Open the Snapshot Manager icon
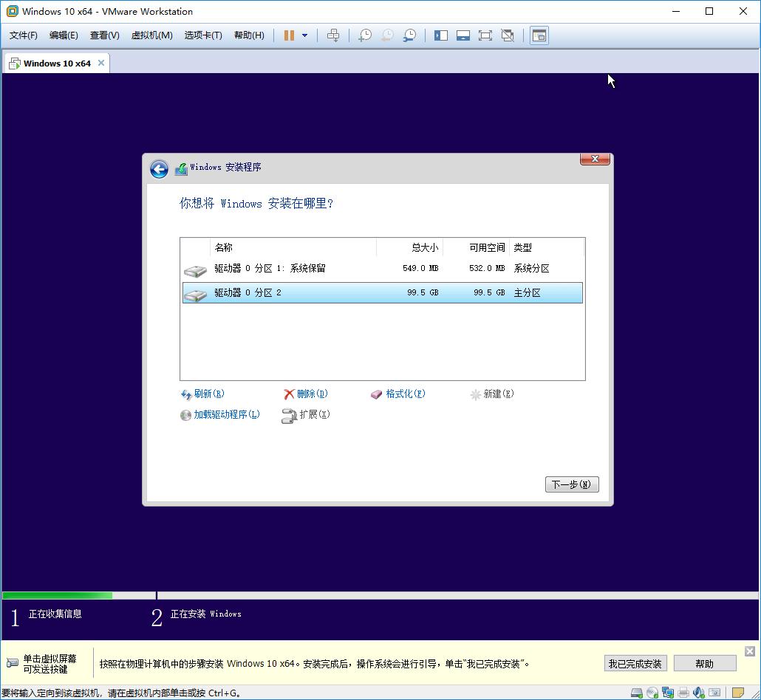761x700 pixels. 409,35
